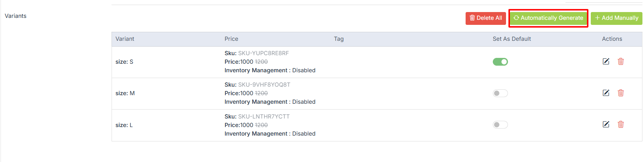Image resolution: width=644 pixels, height=162 pixels.
Task: Click trash icon in size L row
Action: 621,124
